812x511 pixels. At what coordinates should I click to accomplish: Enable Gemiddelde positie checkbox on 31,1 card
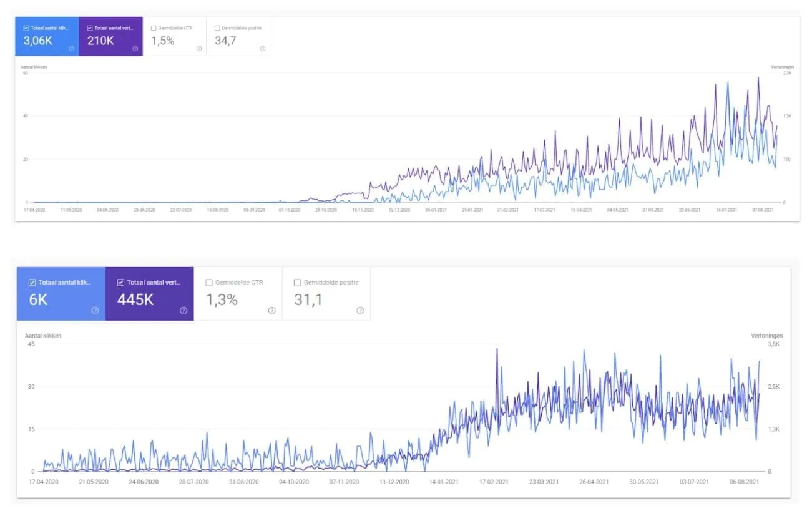[x=298, y=283]
